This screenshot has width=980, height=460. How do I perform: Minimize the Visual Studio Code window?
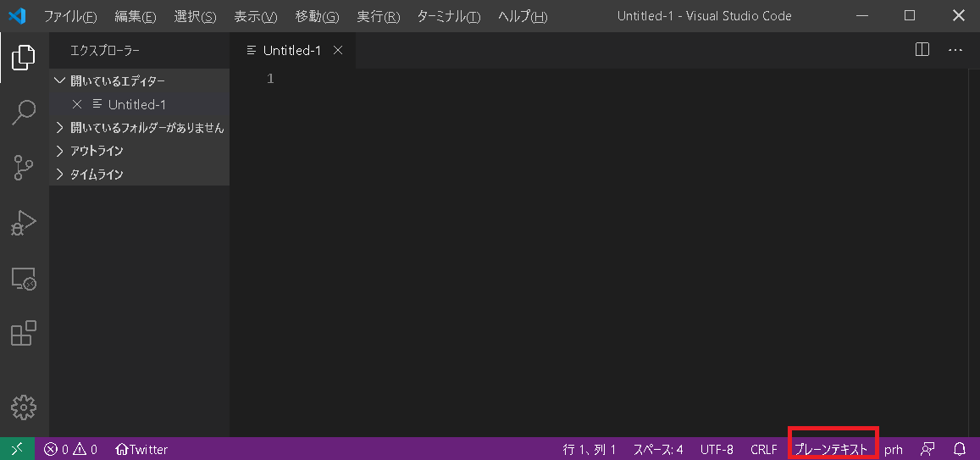click(863, 15)
